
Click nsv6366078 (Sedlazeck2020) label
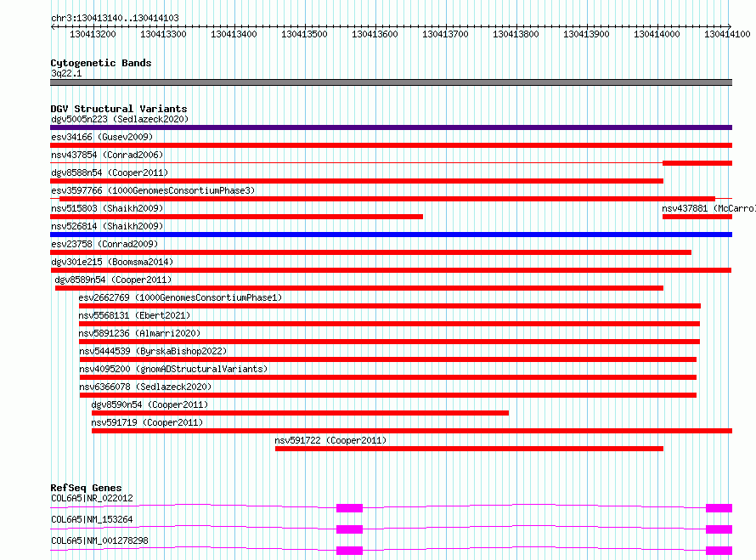[145, 387]
